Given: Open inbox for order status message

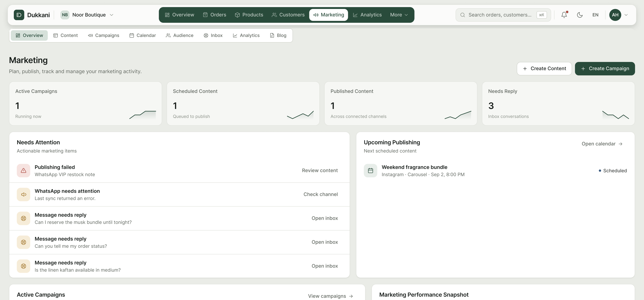Looking at the screenshot, I should point(324,242).
